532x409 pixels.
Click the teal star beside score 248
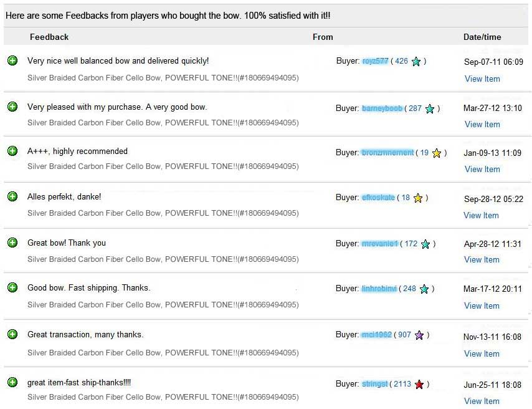point(424,289)
